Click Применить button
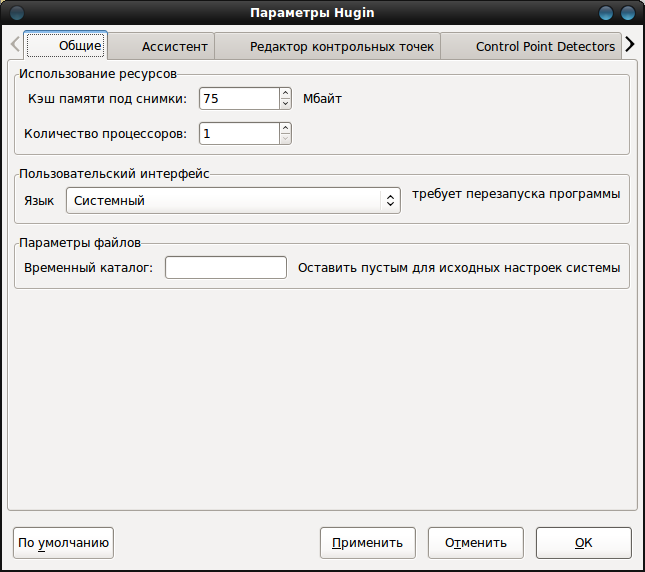The height and width of the screenshot is (572, 645). 368,543
